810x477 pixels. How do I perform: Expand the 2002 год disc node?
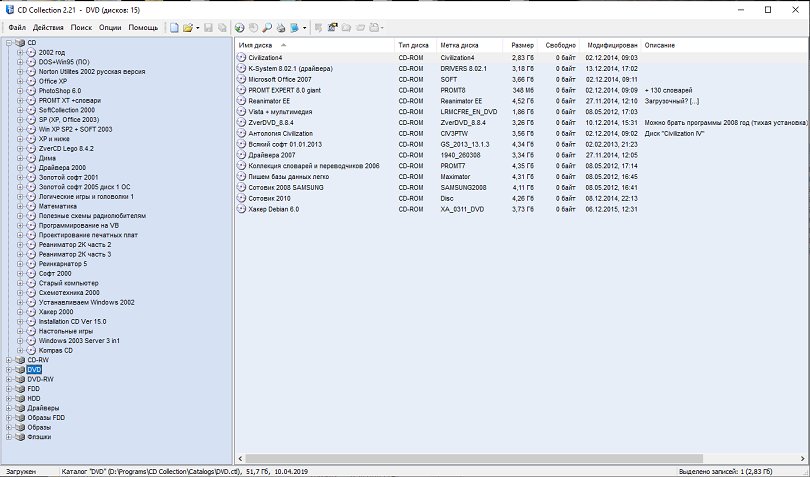point(20,52)
